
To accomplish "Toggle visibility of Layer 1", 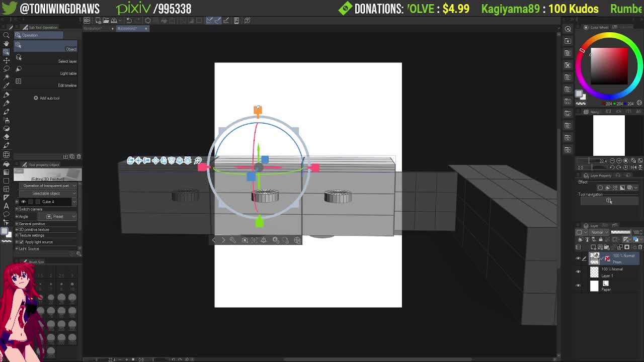I will (x=578, y=272).
